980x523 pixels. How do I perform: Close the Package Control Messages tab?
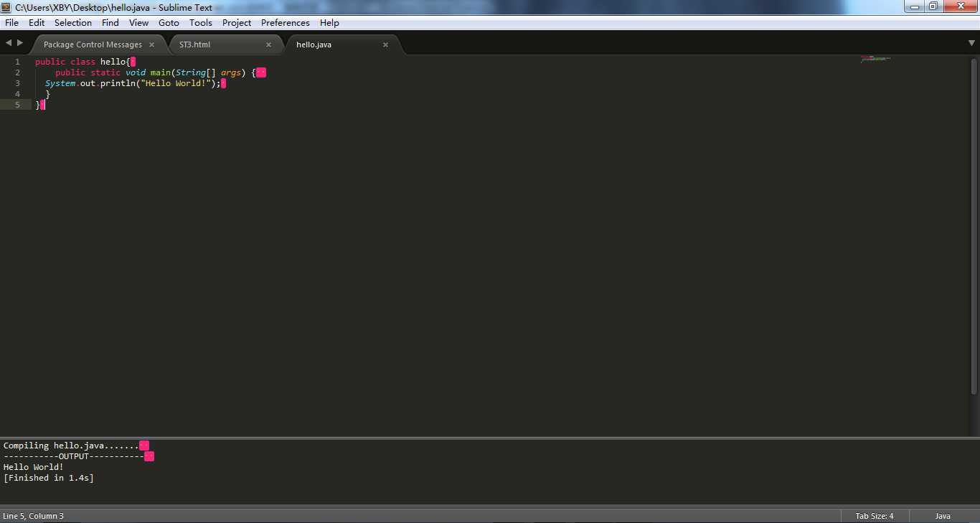click(x=151, y=44)
